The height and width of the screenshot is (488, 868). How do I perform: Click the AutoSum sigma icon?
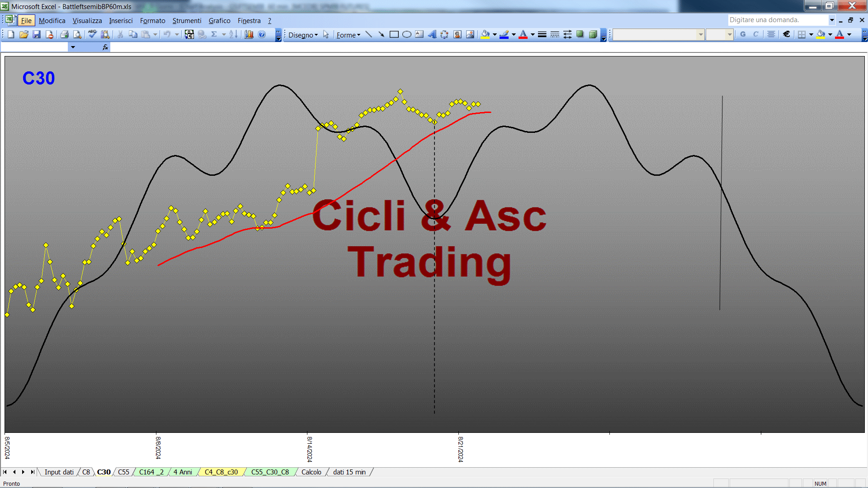tap(214, 34)
